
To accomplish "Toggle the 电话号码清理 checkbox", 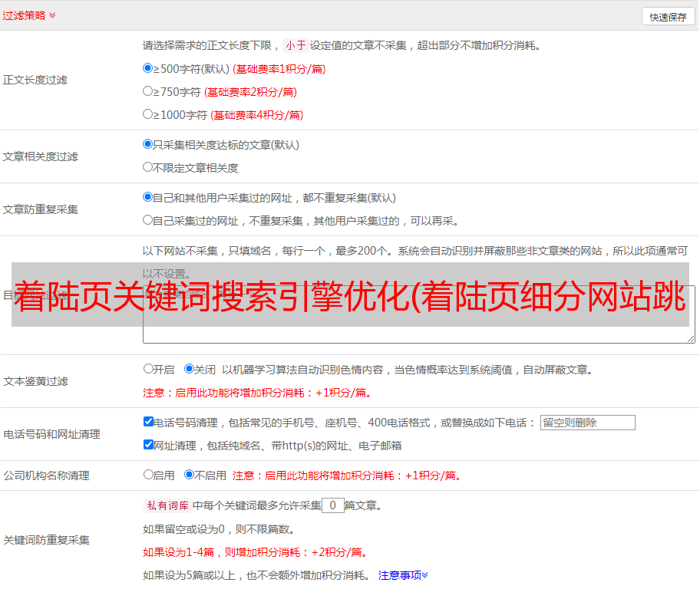I will coord(148,422).
